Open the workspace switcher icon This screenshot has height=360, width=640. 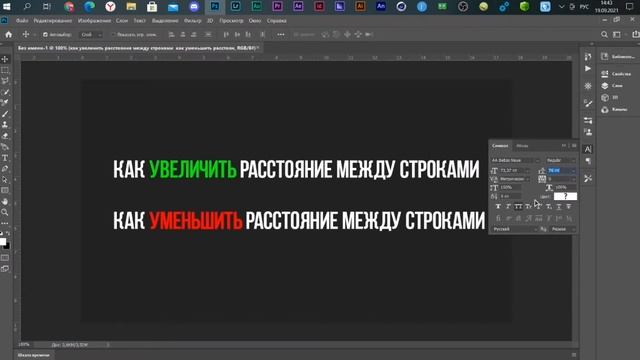click(617, 35)
